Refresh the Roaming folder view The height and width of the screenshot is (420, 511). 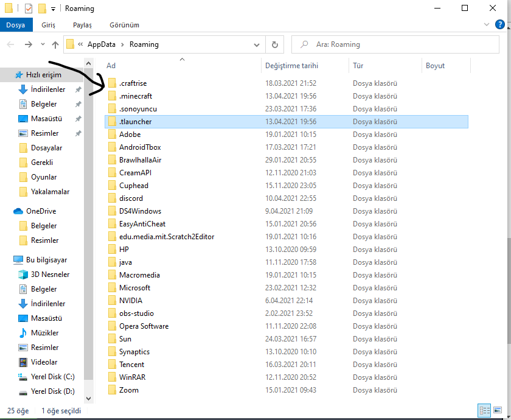(275, 44)
